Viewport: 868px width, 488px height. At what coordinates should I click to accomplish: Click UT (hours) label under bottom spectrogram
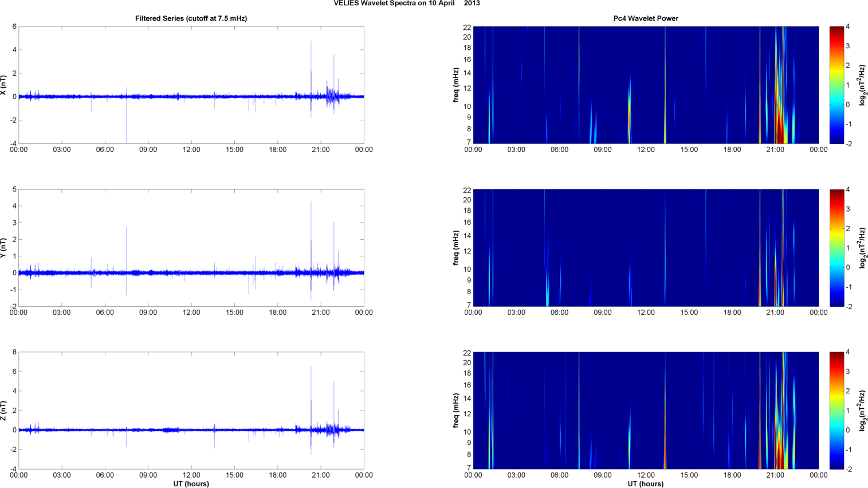coord(646,484)
